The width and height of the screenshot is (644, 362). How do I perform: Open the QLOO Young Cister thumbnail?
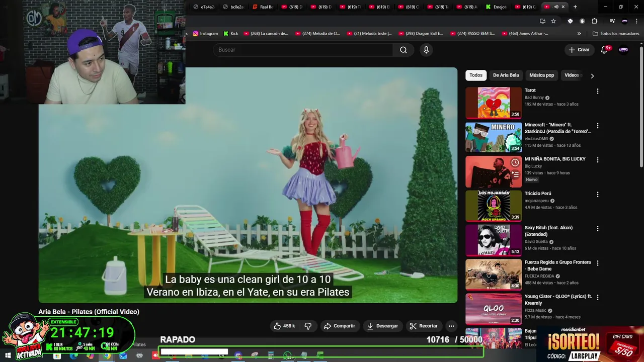click(494, 309)
